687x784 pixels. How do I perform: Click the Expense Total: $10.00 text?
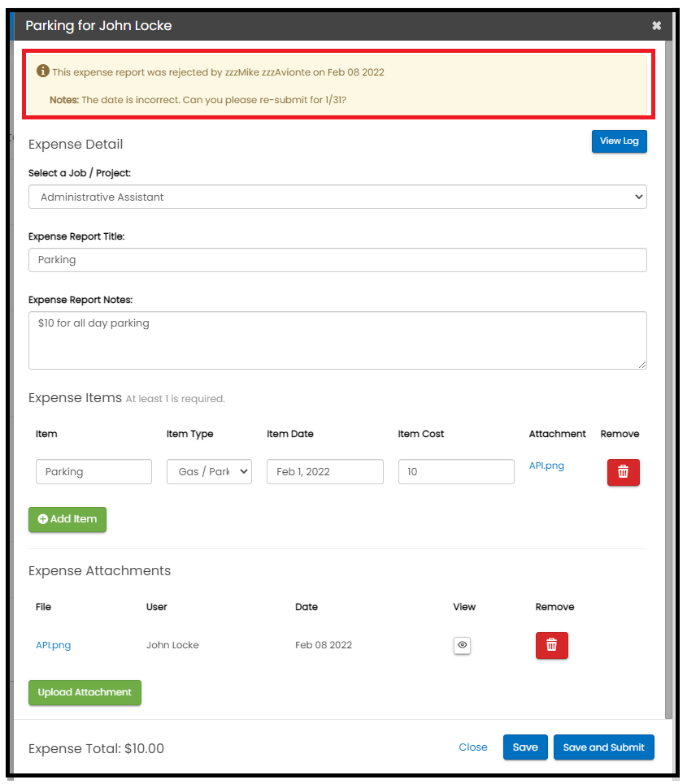coord(96,748)
